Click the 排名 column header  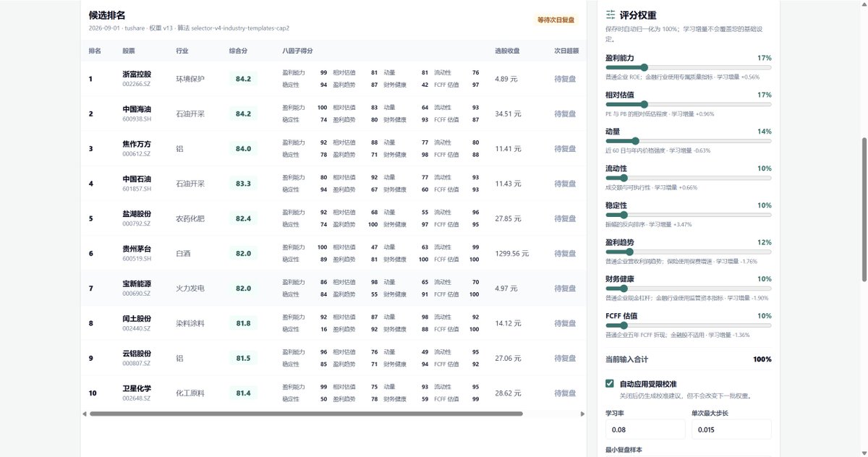[x=95, y=51]
